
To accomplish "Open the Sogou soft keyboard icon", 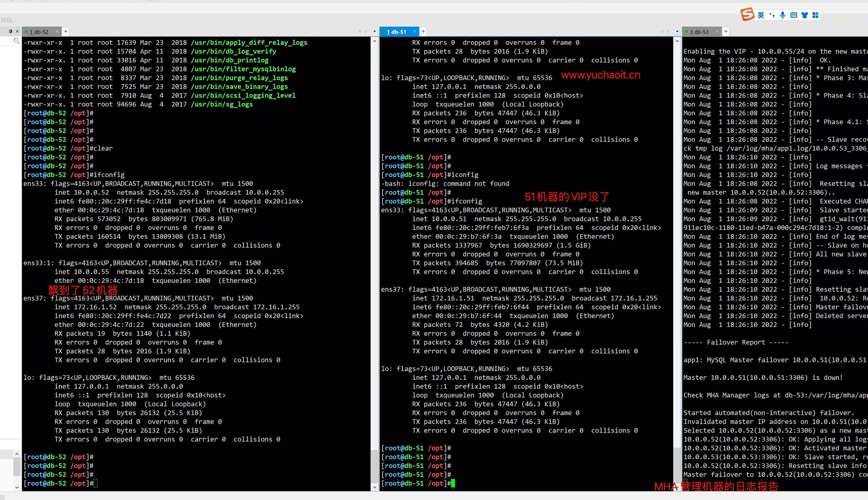I will tap(793, 15).
